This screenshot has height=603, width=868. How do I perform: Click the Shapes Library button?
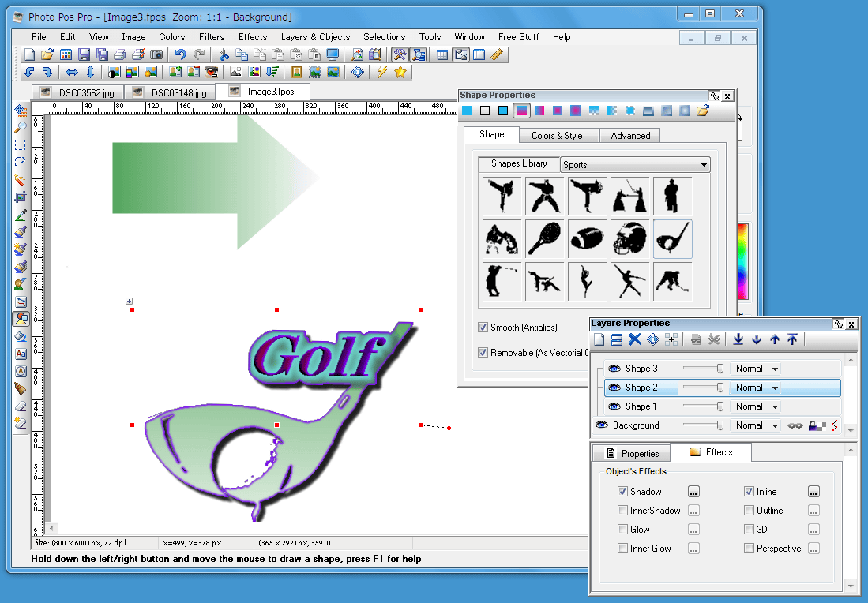(x=519, y=164)
